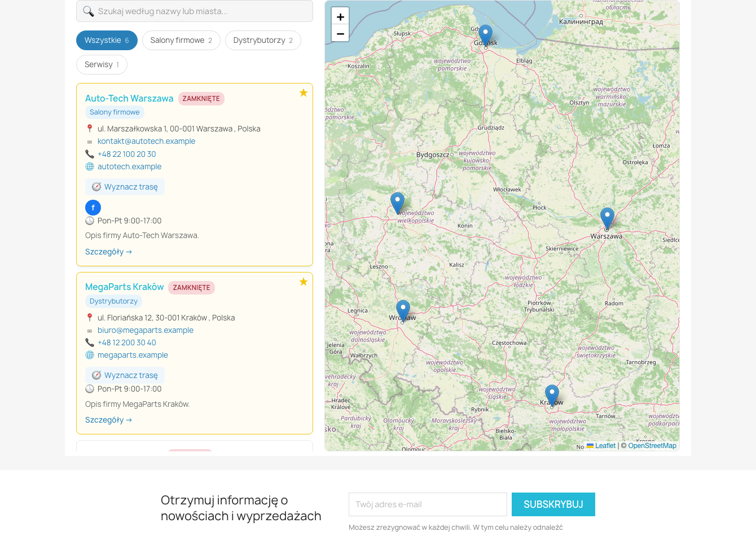Image resolution: width=756 pixels, height=536 pixels.
Task: Select the wielkopolskie map marker
Action: pos(397,204)
